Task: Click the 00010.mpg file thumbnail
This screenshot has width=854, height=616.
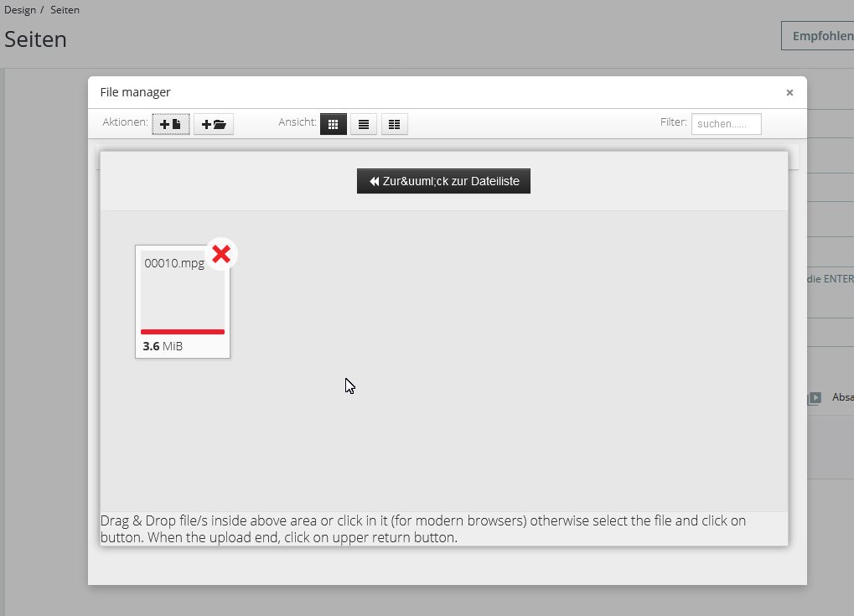Action: [x=183, y=301]
